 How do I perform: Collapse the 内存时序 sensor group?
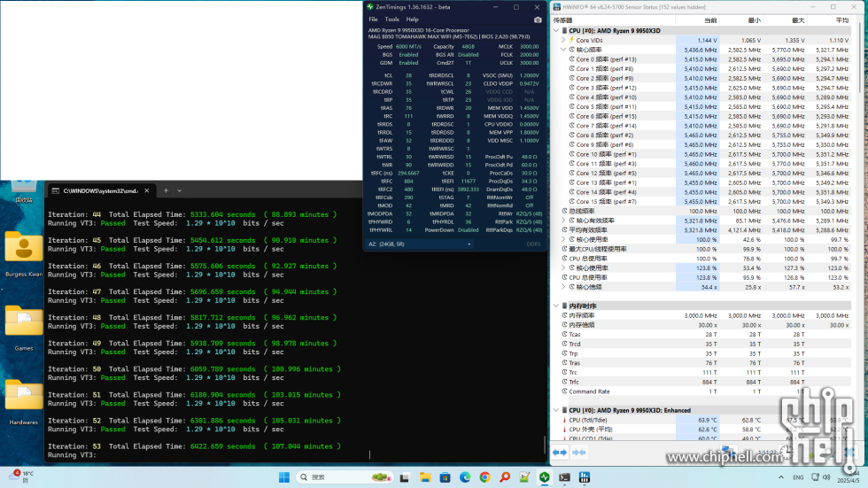pos(556,306)
